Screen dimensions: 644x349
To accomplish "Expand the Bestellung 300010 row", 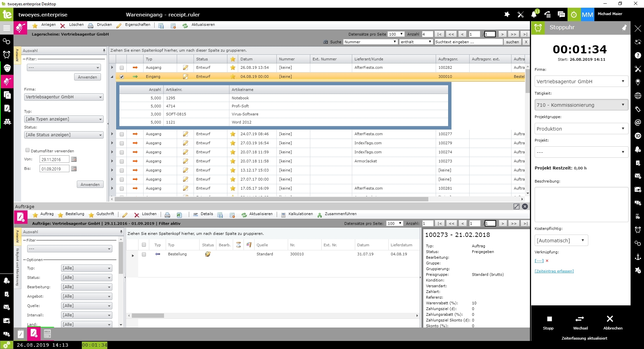I will (x=133, y=255).
